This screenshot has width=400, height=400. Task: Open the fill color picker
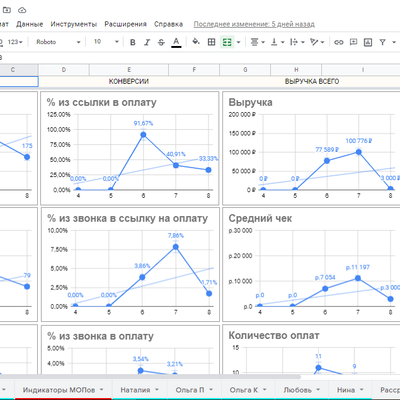196,42
